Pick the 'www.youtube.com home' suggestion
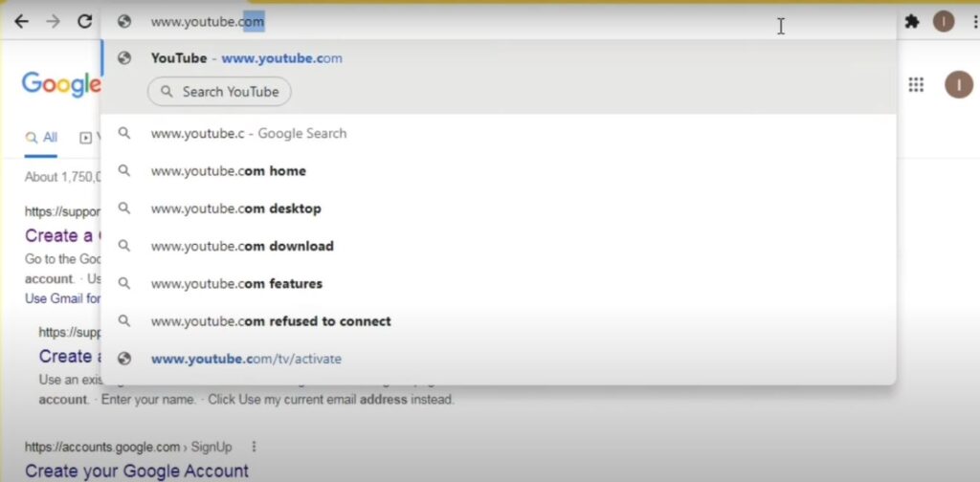 point(498,171)
